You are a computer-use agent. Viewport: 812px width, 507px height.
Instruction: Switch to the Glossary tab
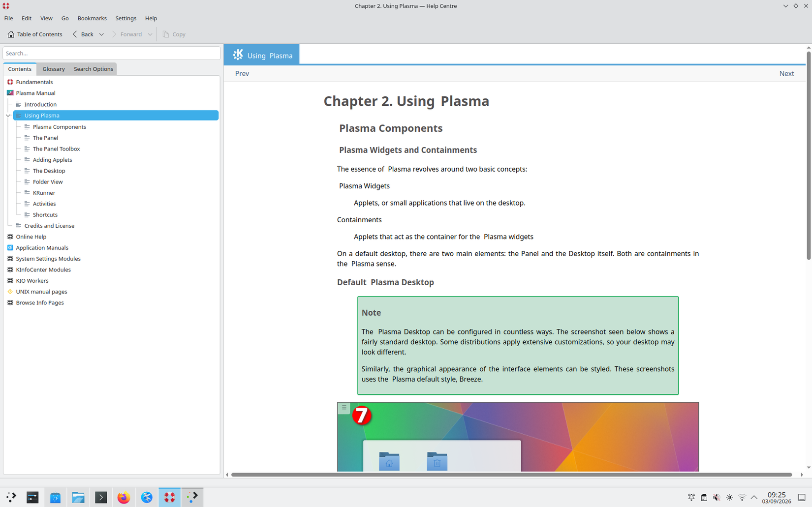click(x=54, y=69)
